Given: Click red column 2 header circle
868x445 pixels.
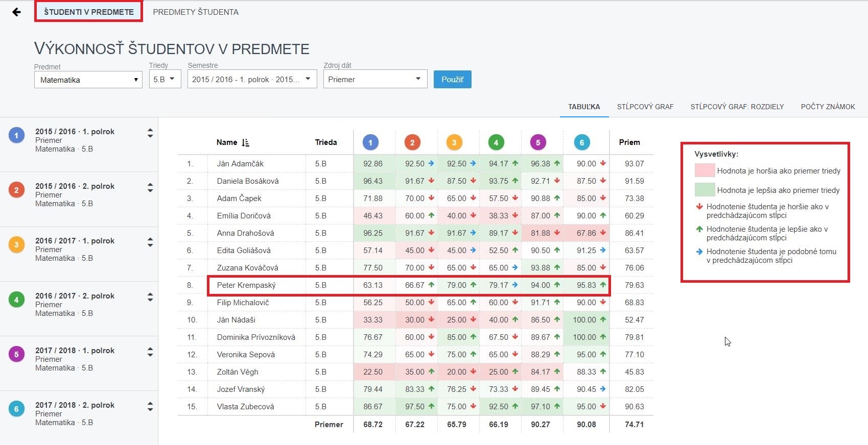Looking at the screenshot, I should coord(412,142).
